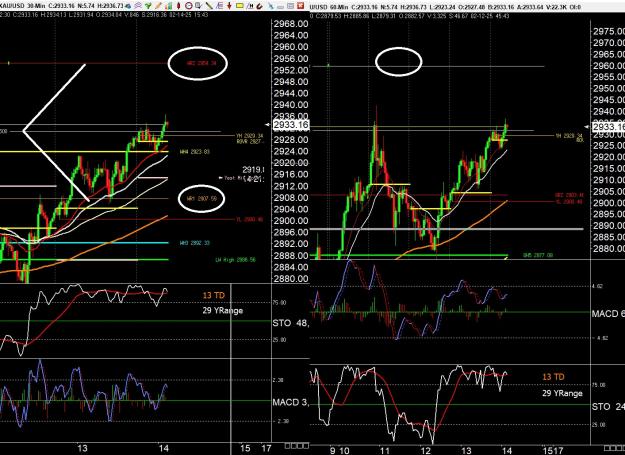Click the 2880.00 value on left price axis
The width and height of the screenshot is (625, 455).
tap(291, 278)
